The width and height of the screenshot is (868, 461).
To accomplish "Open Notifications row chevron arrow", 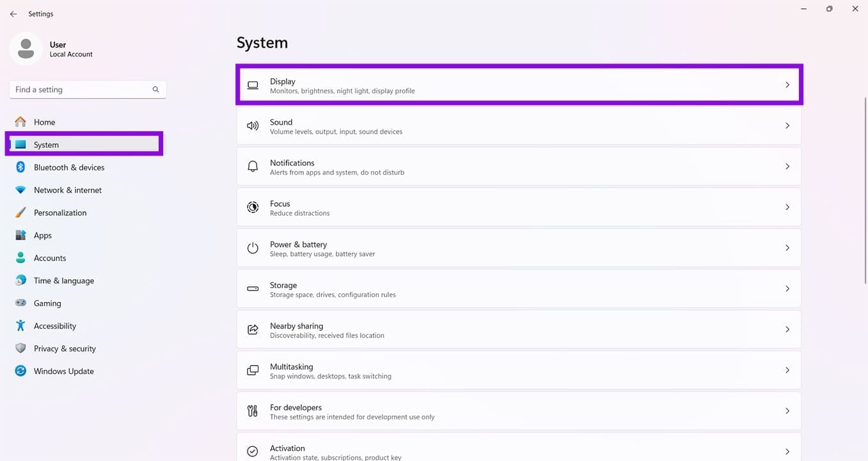I will click(787, 166).
